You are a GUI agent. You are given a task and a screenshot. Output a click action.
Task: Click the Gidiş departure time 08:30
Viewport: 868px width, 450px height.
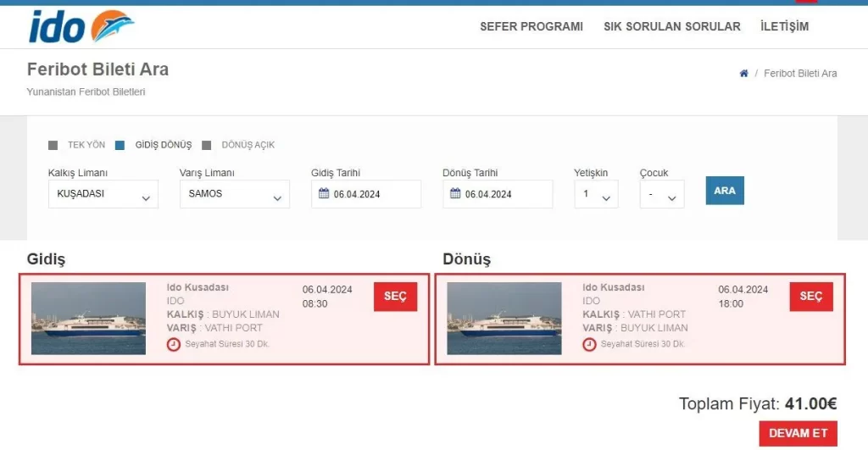coord(315,304)
